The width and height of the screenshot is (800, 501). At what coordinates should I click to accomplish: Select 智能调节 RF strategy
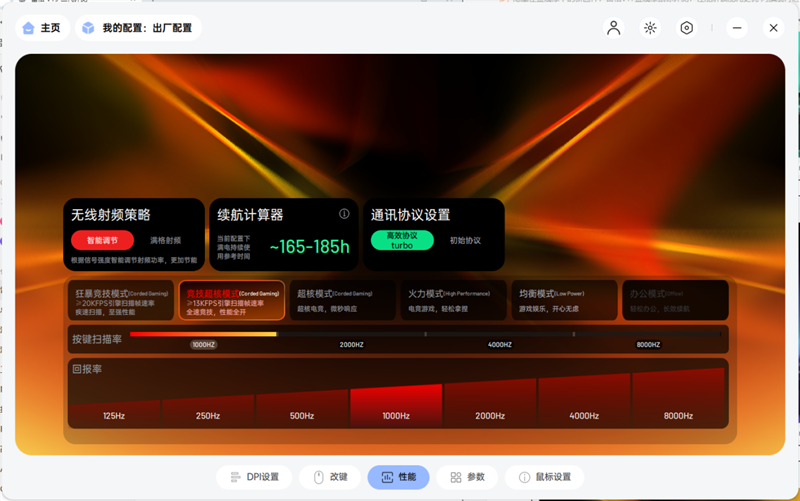[x=102, y=240]
